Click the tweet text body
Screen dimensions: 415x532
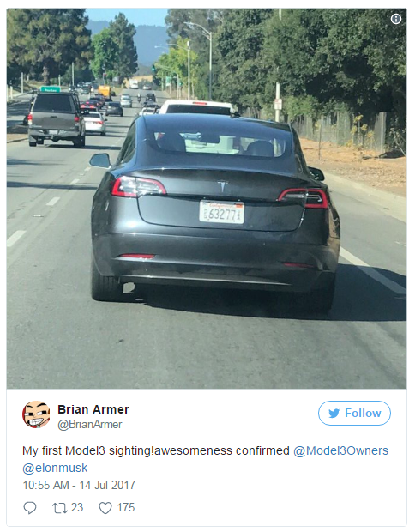click(205, 459)
